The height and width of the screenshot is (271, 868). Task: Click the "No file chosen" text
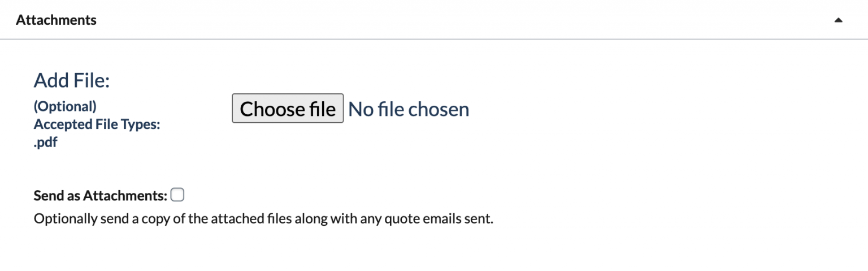click(x=409, y=109)
